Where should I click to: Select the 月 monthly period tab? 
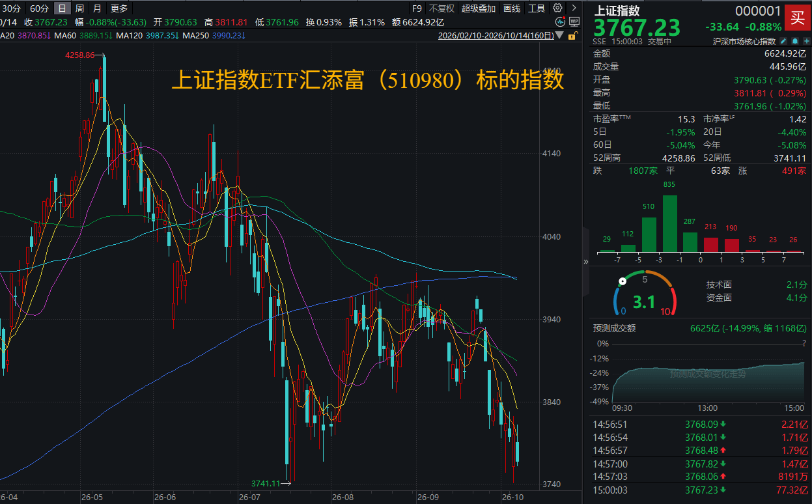click(x=97, y=8)
